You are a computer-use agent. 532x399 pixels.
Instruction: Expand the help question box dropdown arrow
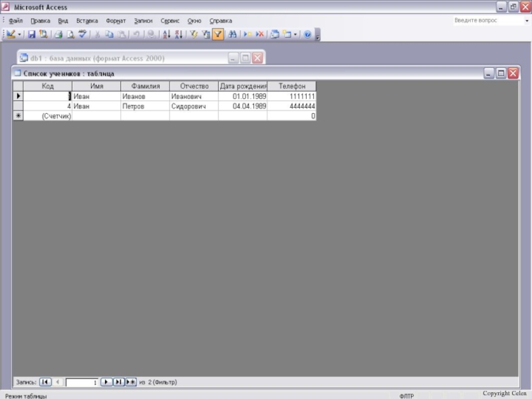(527, 21)
